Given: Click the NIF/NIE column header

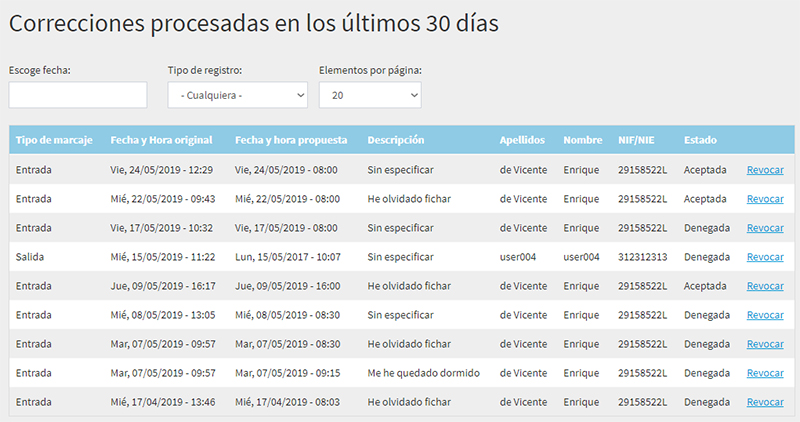Looking at the screenshot, I should 636,140.
